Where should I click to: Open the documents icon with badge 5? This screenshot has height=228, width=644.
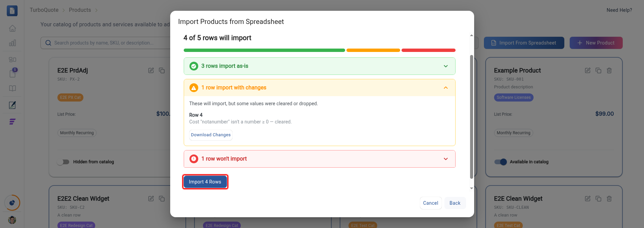coord(12,73)
